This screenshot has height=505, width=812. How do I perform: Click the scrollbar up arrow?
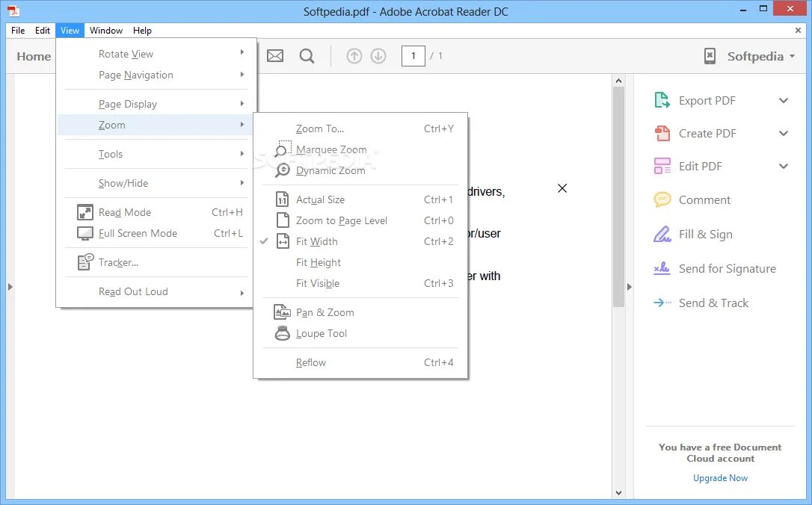tap(618, 81)
